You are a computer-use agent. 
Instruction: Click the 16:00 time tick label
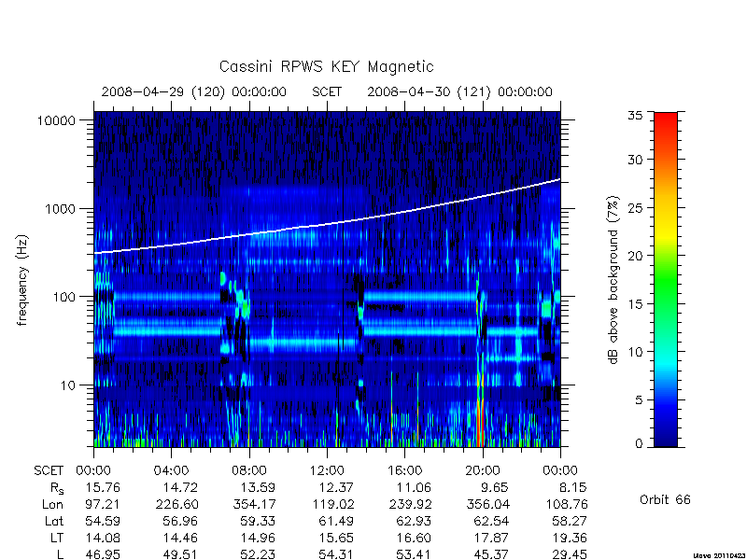coord(405,470)
